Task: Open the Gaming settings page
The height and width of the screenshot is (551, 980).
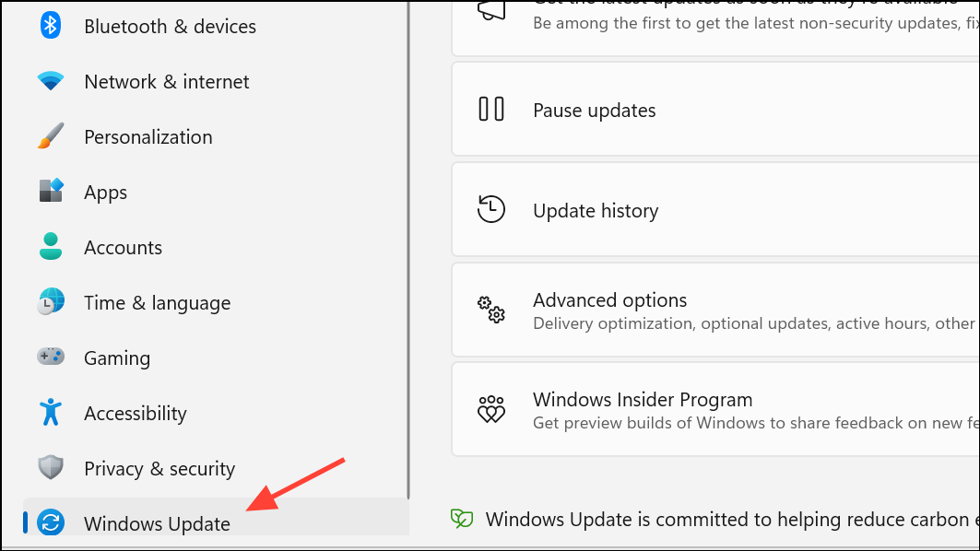Action: click(x=216, y=358)
